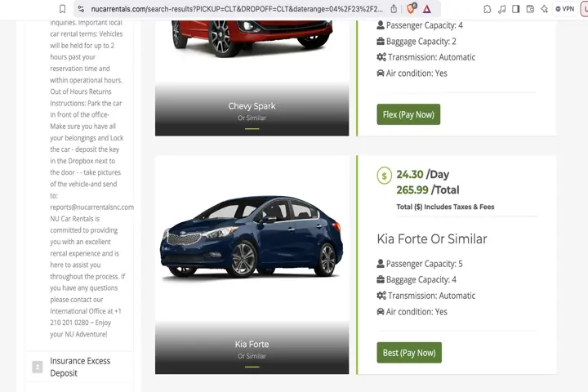The image size is (588, 392).
Task: Click Total ($) Includes Taxes & Fees note
Action: [445, 207]
